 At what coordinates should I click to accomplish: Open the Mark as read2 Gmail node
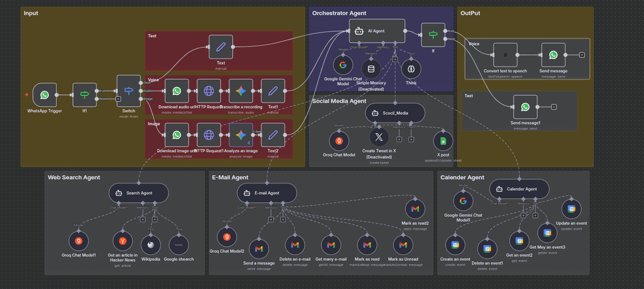tap(414, 208)
